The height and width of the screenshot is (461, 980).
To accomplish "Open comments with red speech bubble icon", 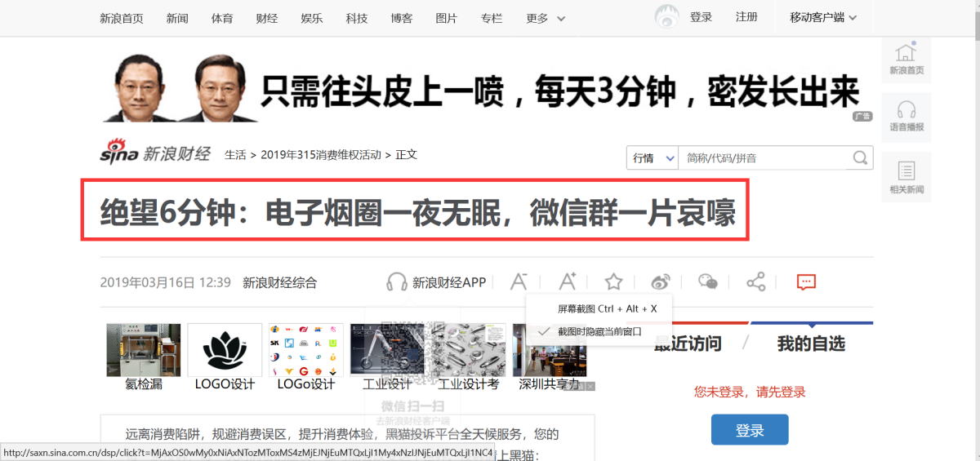I will point(806,282).
